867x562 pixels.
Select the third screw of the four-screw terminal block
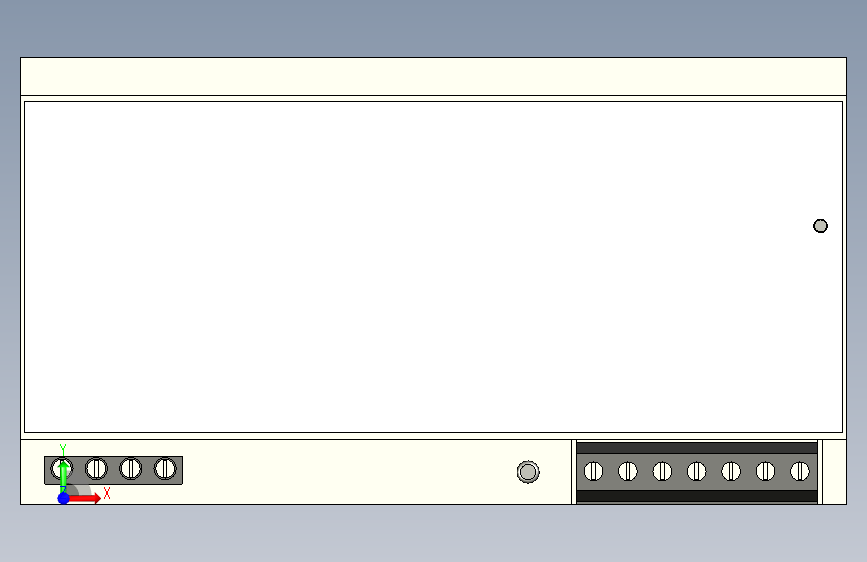(130, 469)
